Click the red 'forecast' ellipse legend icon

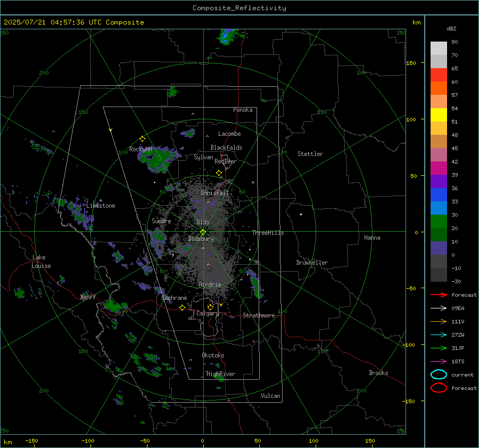pyautogui.click(x=439, y=388)
